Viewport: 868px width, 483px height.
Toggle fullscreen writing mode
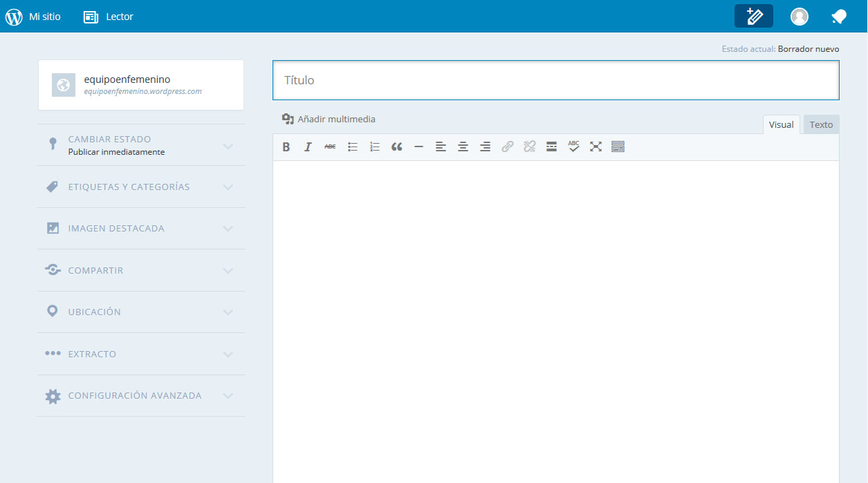tap(595, 146)
